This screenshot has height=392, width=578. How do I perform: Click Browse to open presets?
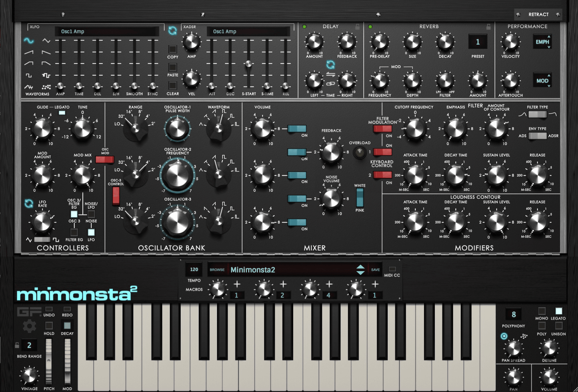[217, 270]
